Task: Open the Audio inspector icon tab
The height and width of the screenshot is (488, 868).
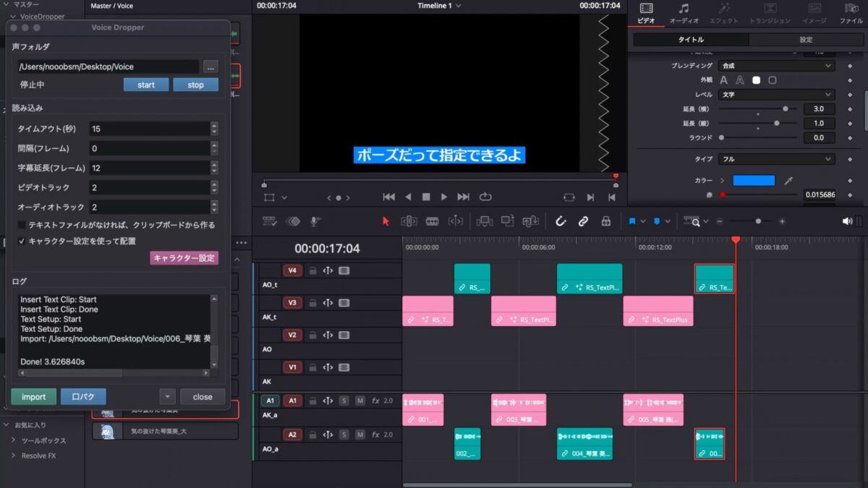Action: pos(684,14)
